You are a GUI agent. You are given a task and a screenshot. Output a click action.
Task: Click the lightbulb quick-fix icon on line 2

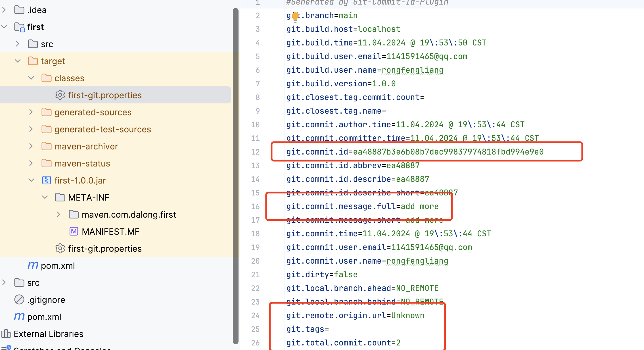tap(295, 16)
